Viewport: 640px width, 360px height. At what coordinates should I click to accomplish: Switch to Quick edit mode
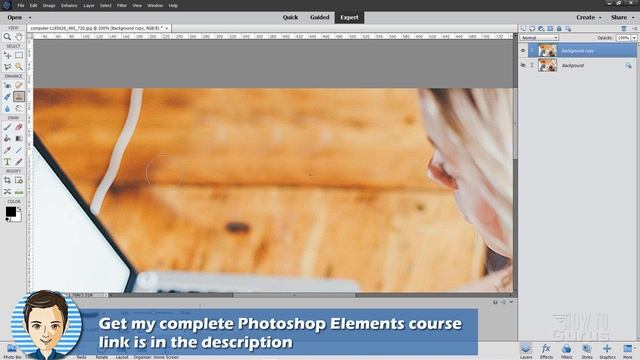(x=290, y=18)
